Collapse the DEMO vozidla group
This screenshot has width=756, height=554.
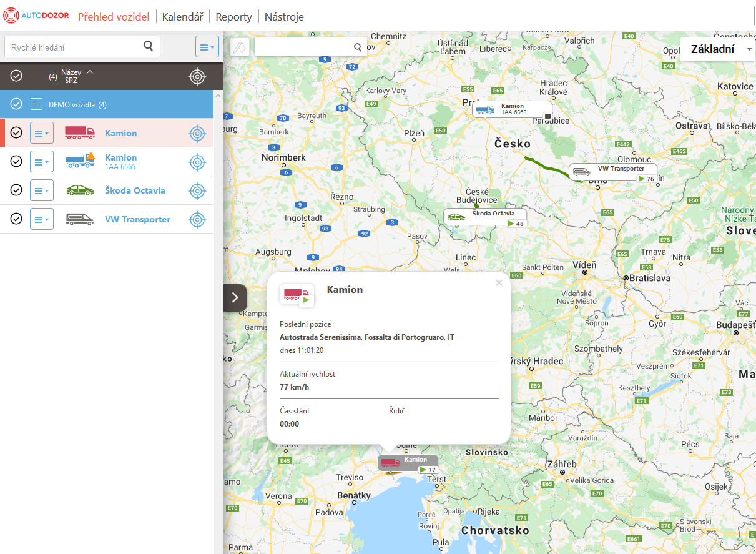click(x=37, y=104)
